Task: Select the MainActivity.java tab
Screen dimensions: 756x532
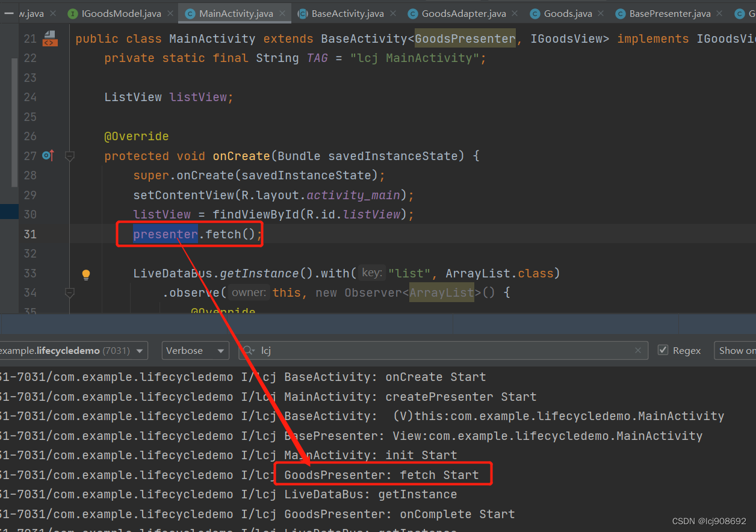Action: tap(236, 13)
